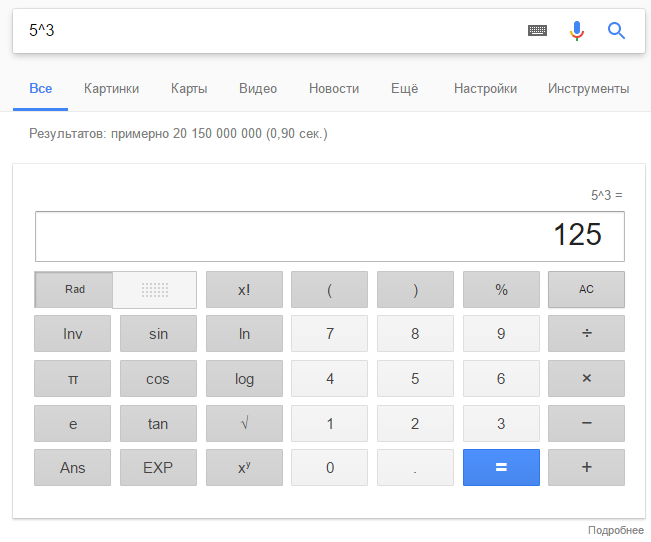651x542 pixels.
Task: Insert an opening parenthesis
Action: (329, 289)
